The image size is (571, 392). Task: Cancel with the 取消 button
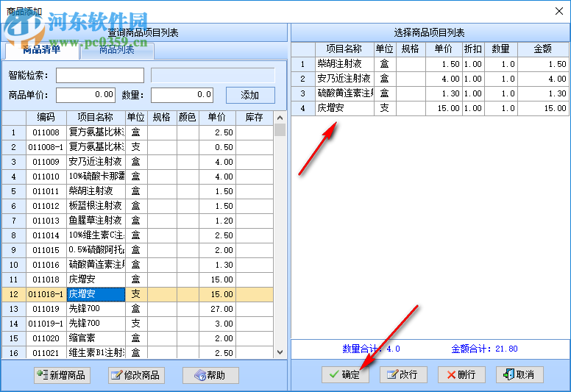point(519,374)
